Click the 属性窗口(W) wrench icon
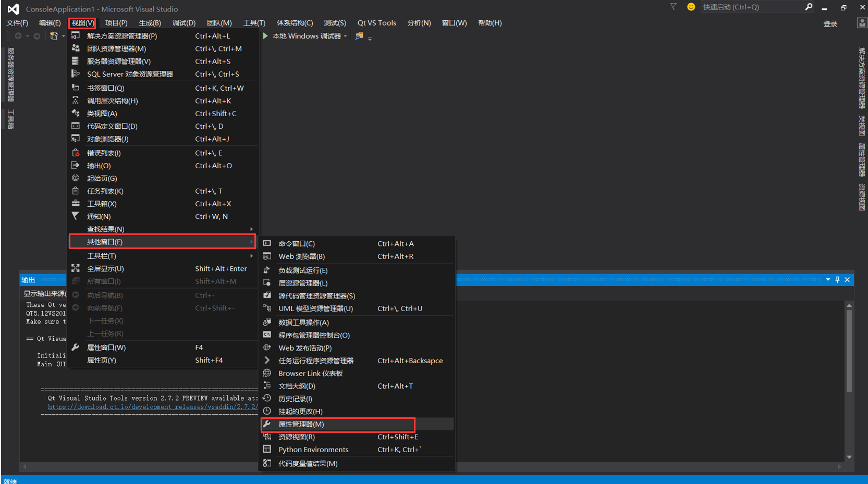This screenshot has width=868, height=484. (76, 347)
